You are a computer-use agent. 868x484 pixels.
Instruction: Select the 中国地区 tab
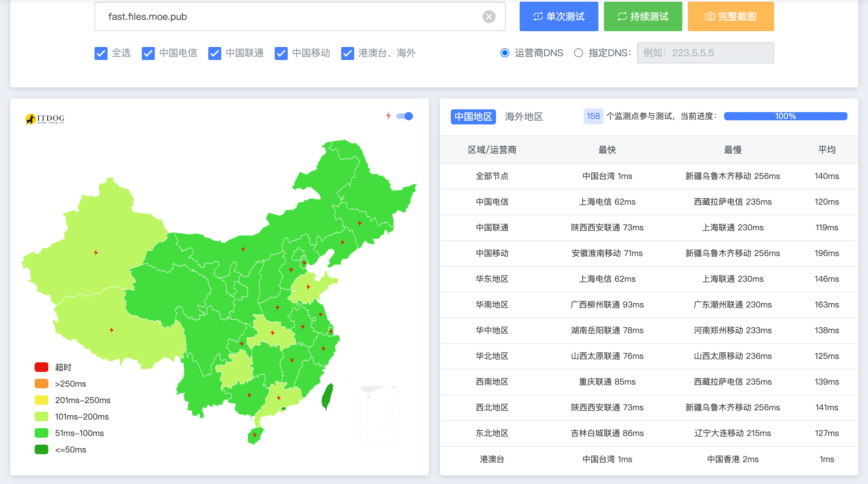473,117
